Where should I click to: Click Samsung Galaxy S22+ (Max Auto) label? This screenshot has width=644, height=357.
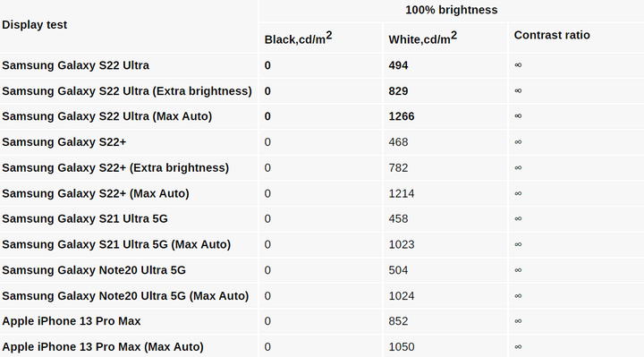[x=96, y=193]
